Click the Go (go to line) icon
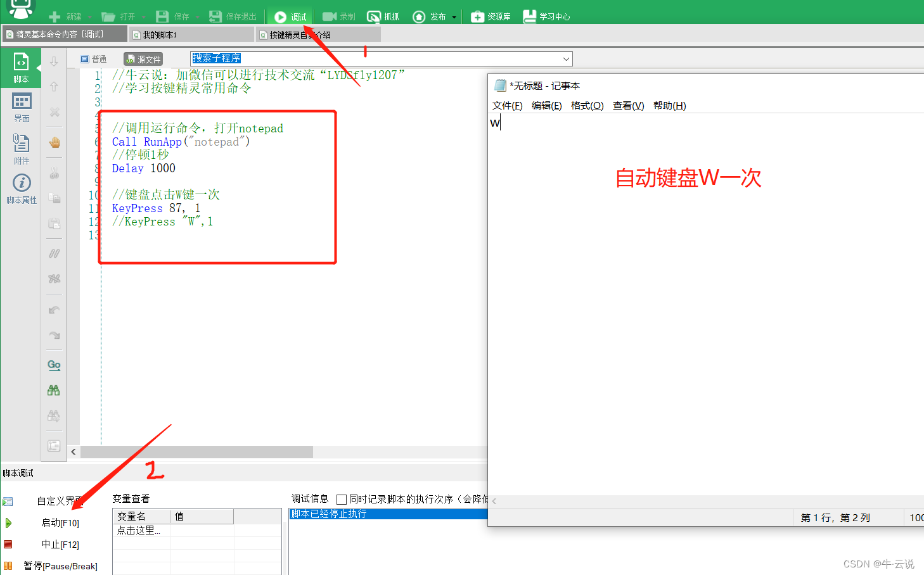Image resolution: width=924 pixels, height=575 pixels. [x=54, y=365]
